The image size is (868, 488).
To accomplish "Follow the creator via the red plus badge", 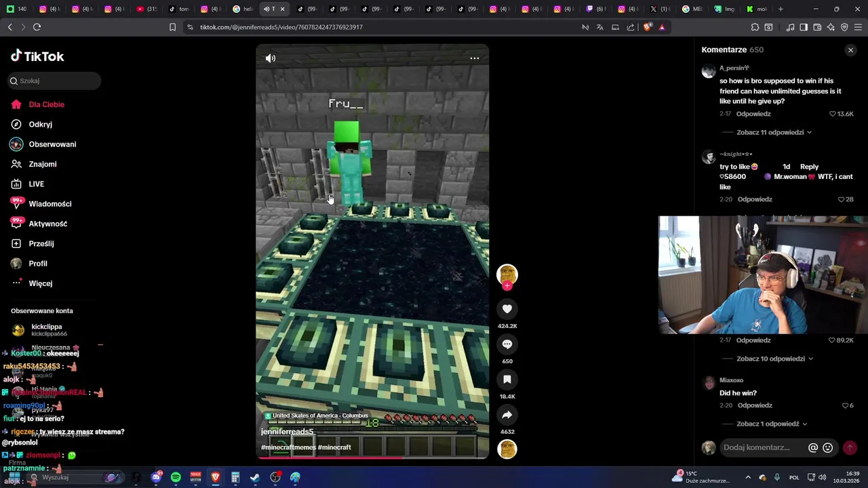I will pos(507,286).
